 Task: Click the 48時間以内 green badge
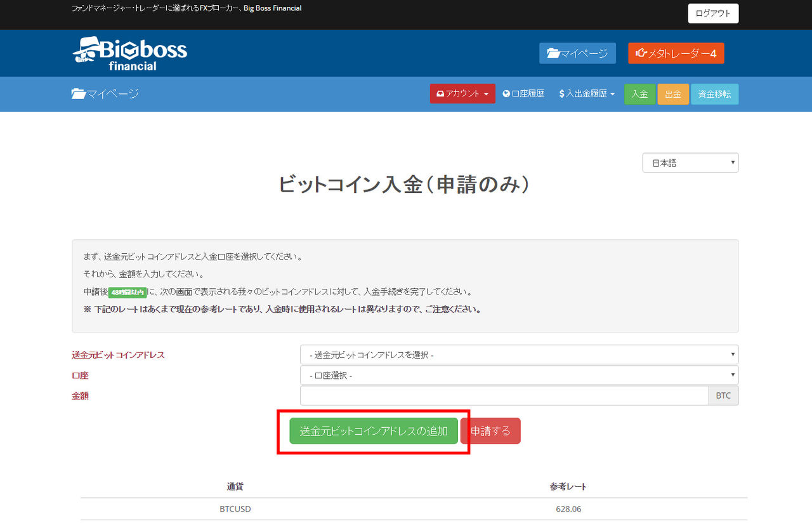[128, 292]
